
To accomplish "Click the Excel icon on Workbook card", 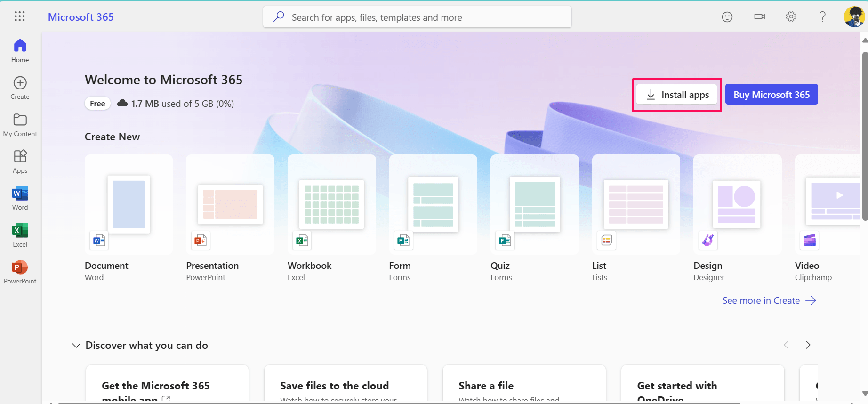I will pyautogui.click(x=302, y=241).
